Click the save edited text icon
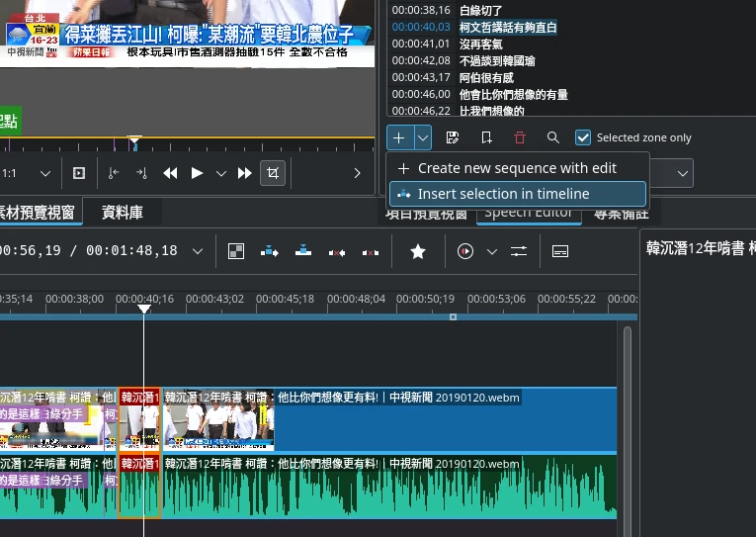 (x=453, y=137)
